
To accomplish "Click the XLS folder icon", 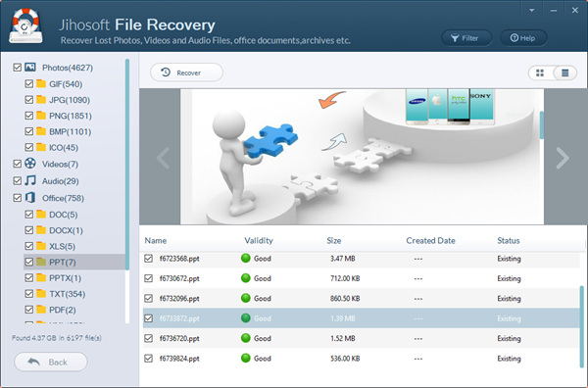I will tap(41, 246).
